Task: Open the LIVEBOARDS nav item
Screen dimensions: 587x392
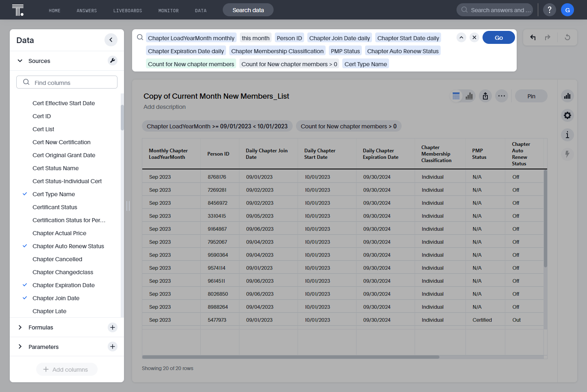Action: coord(128,11)
